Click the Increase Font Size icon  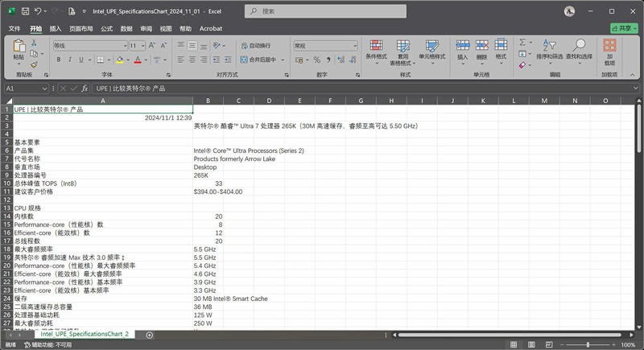pos(152,46)
